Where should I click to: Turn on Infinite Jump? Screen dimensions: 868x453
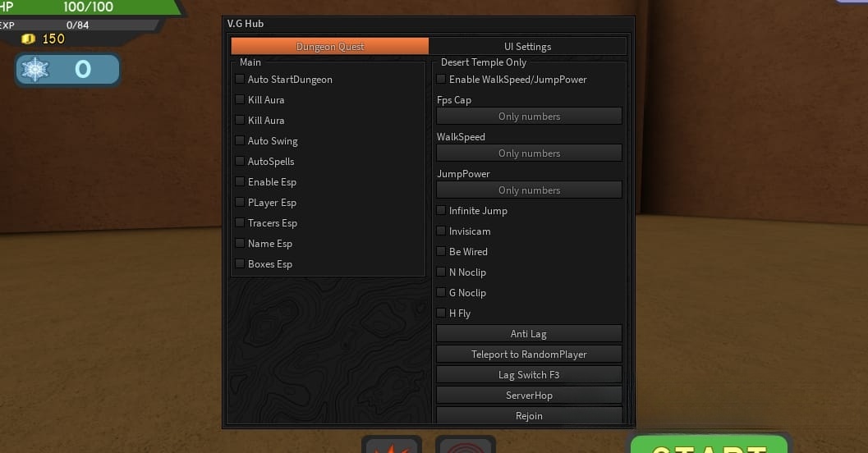tap(441, 210)
